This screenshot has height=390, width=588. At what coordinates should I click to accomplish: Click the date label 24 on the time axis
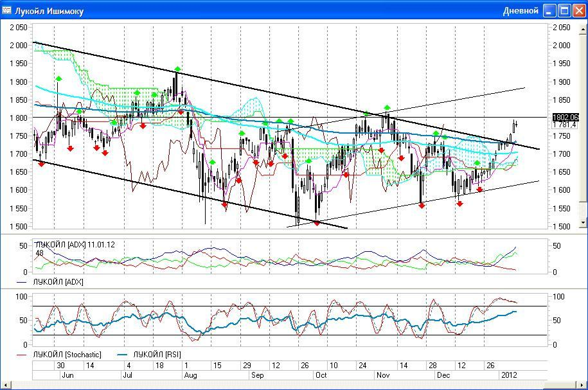point(362,365)
